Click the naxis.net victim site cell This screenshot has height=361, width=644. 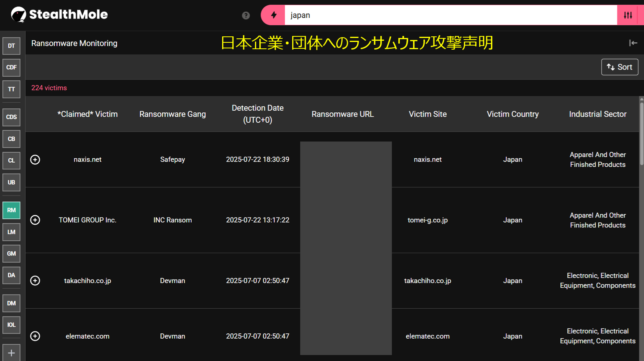[427, 160]
